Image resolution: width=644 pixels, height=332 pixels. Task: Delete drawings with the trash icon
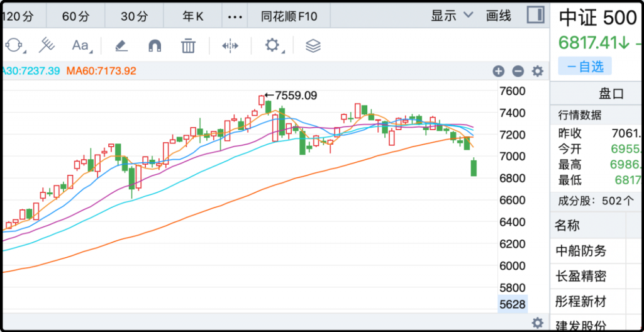point(187,45)
